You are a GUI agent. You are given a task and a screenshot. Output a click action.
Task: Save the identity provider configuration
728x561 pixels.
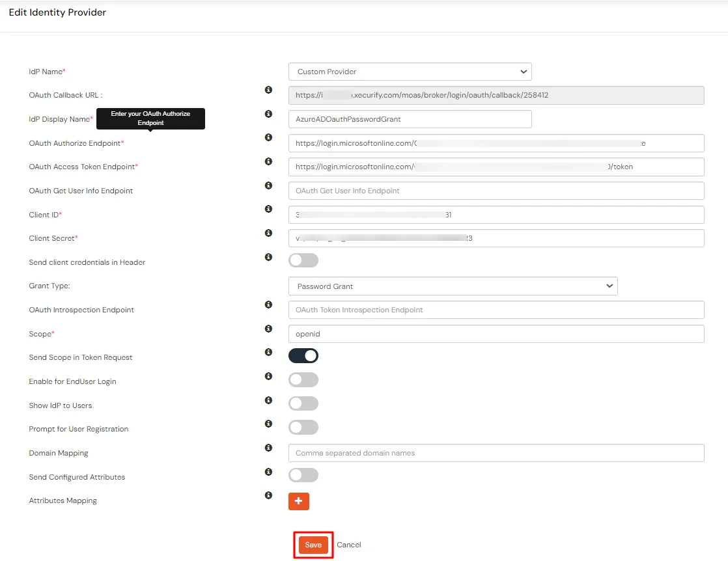point(313,545)
